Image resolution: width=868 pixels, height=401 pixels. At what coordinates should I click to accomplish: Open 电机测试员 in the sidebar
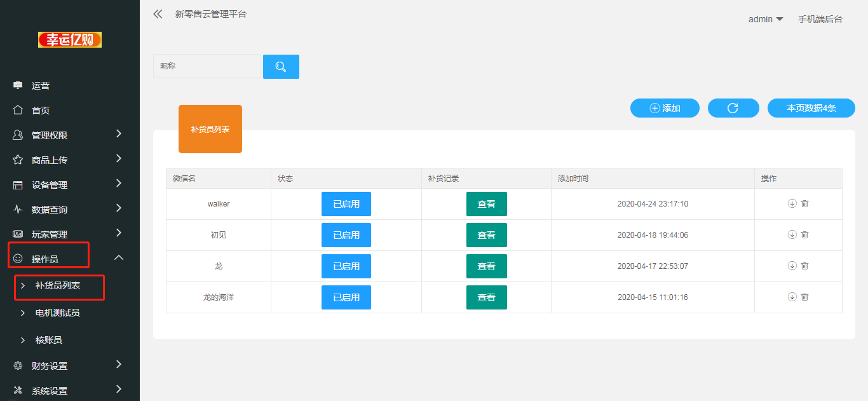[57, 313]
